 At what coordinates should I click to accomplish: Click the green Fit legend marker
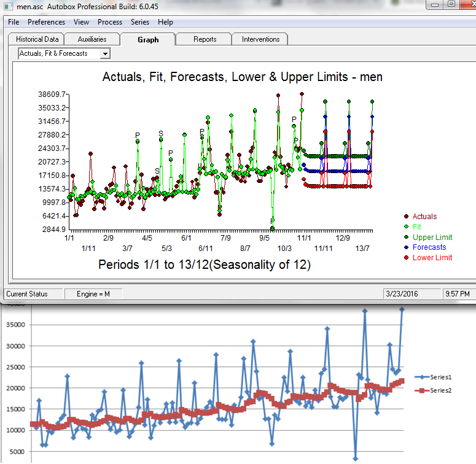click(x=406, y=227)
